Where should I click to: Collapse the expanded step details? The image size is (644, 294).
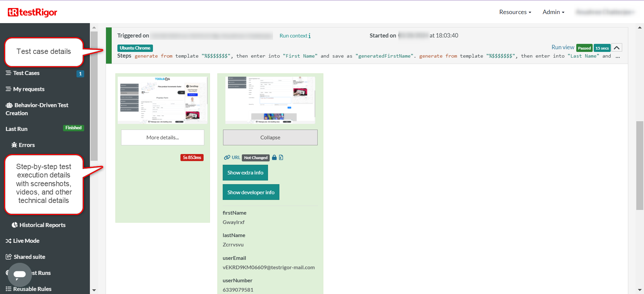(270, 138)
